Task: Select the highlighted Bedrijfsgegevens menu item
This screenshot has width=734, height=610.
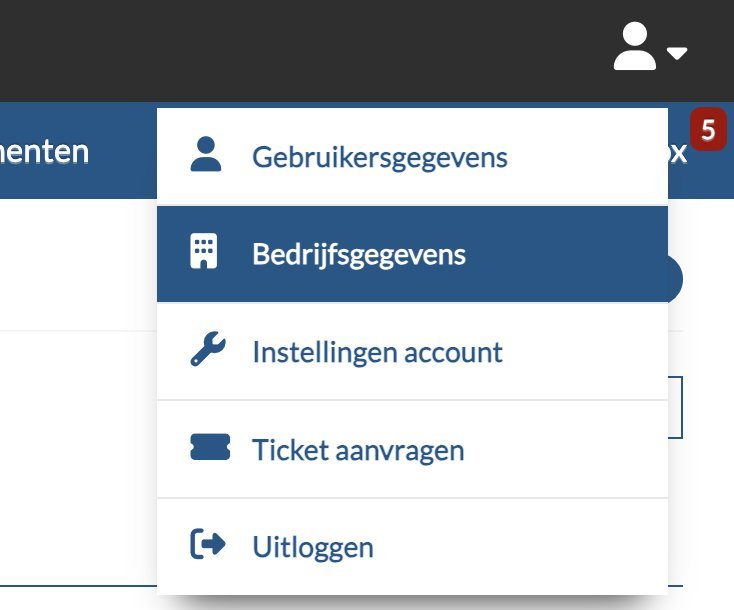Action: click(412, 254)
